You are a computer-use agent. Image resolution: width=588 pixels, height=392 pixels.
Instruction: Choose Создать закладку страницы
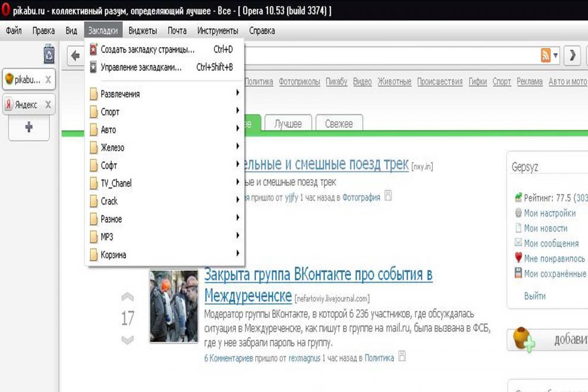tap(164, 49)
